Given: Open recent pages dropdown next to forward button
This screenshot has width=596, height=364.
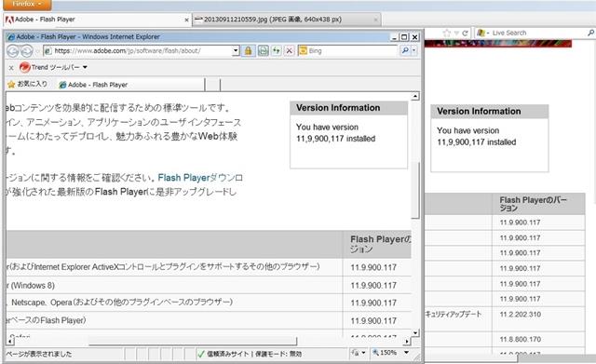Looking at the screenshot, I should (x=37, y=51).
